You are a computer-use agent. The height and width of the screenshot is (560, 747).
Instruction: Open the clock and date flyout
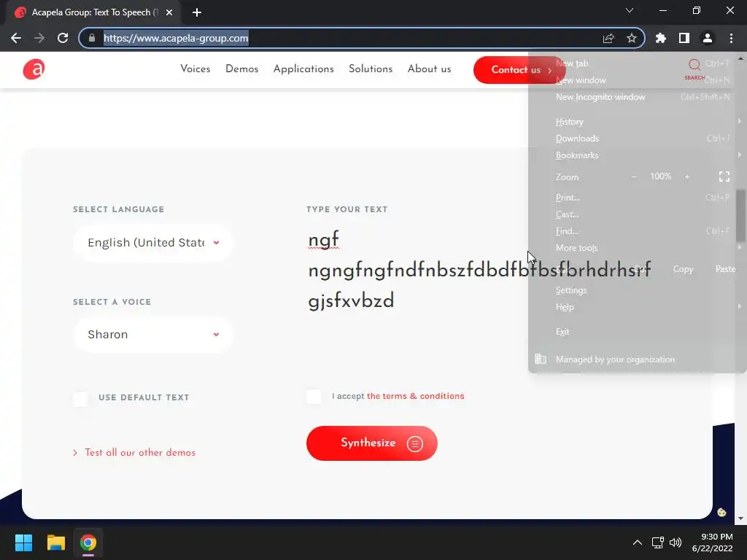[713, 542]
